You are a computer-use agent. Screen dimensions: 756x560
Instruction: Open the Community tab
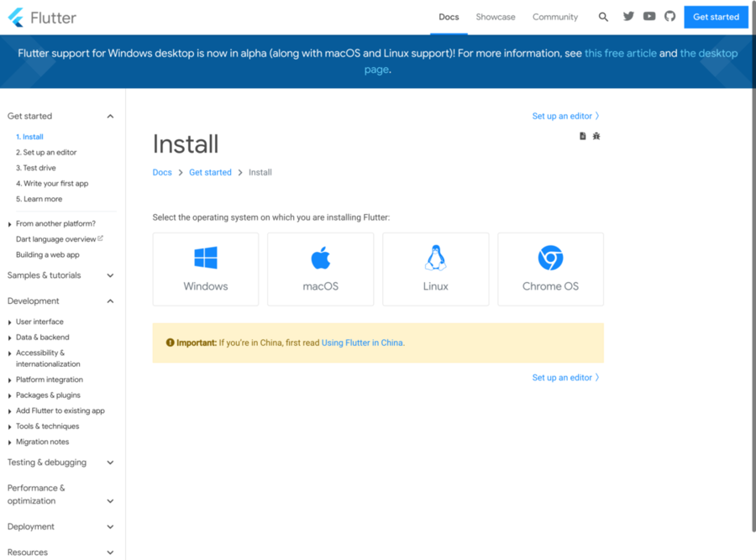click(555, 17)
